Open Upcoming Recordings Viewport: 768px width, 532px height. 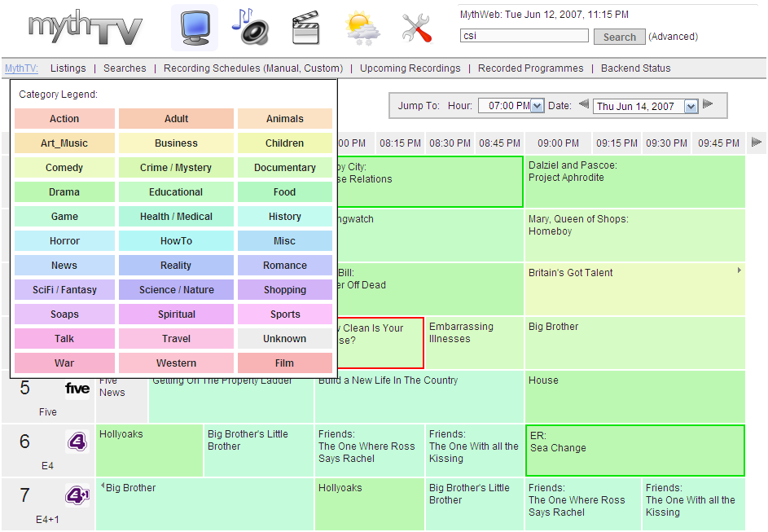click(410, 68)
